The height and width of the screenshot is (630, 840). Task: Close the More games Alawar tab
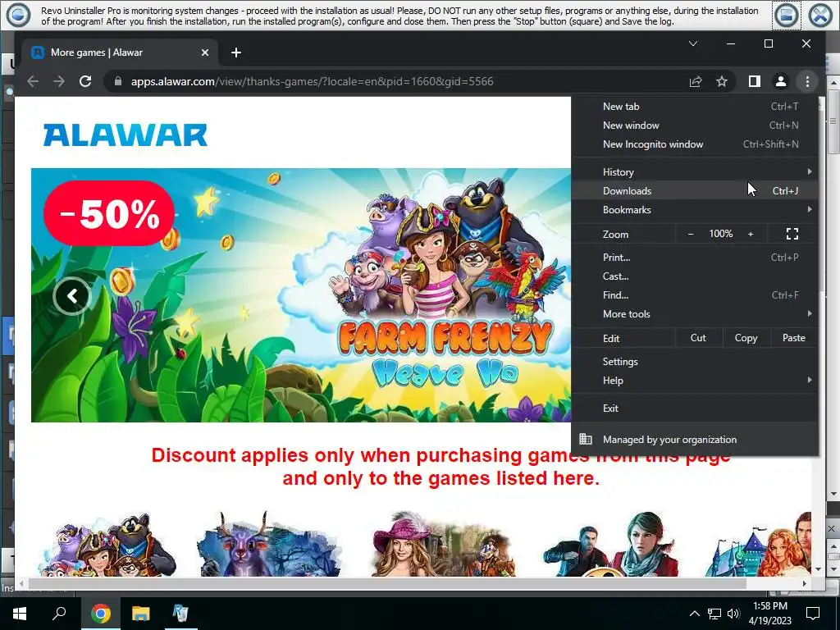pyautogui.click(x=204, y=52)
